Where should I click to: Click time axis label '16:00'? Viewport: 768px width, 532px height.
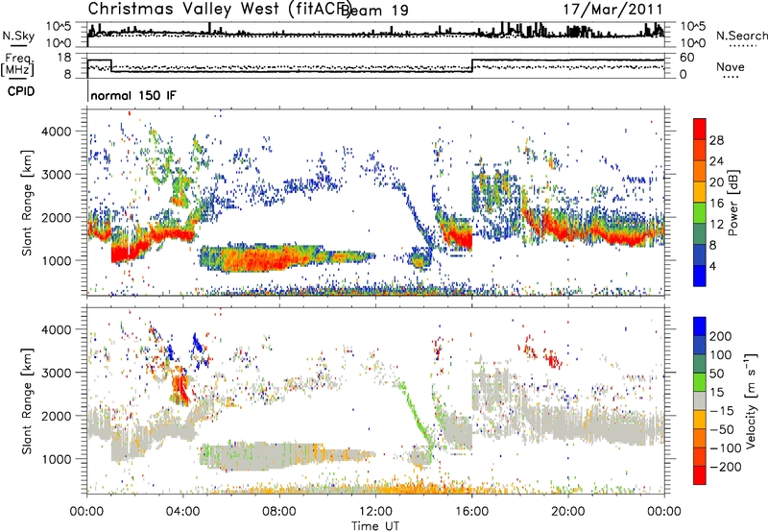(x=471, y=512)
